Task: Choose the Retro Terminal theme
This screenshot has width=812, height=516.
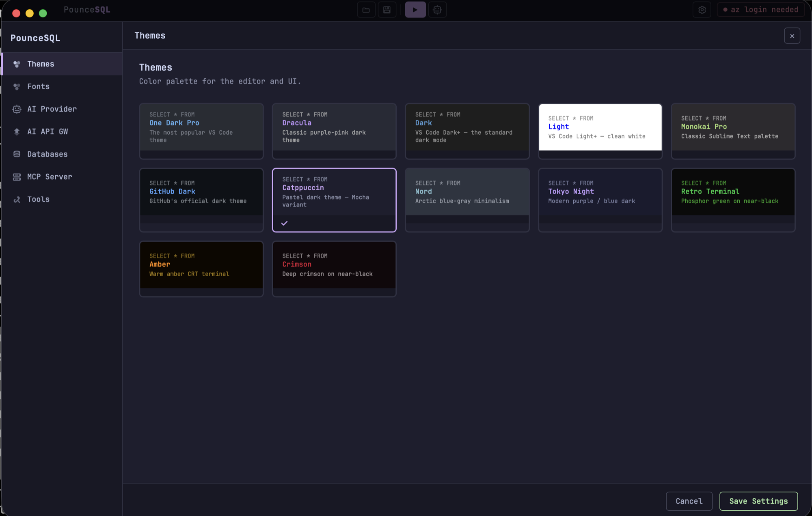Action: tap(733, 200)
